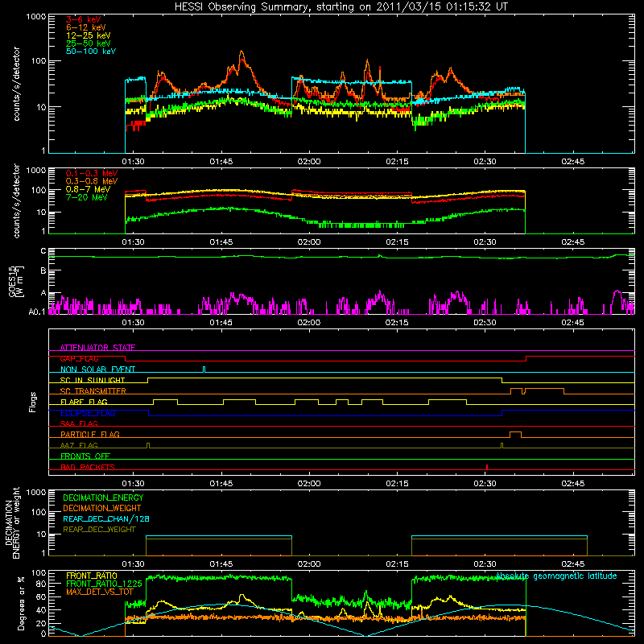This screenshot has width=644, height=644.
Task: Click the counts/s/detector title of MeV plot
Action: tap(17, 201)
